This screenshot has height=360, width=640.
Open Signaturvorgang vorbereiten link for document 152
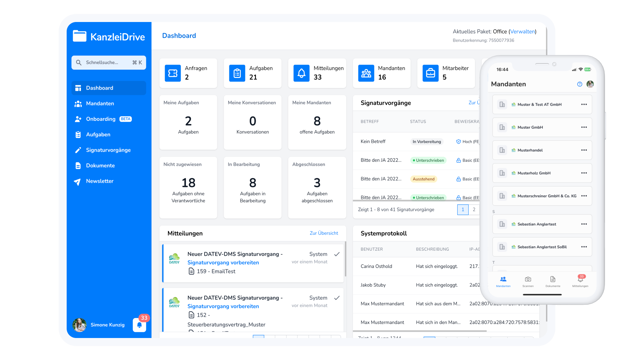pyautogui.click(x=223, y=306)
